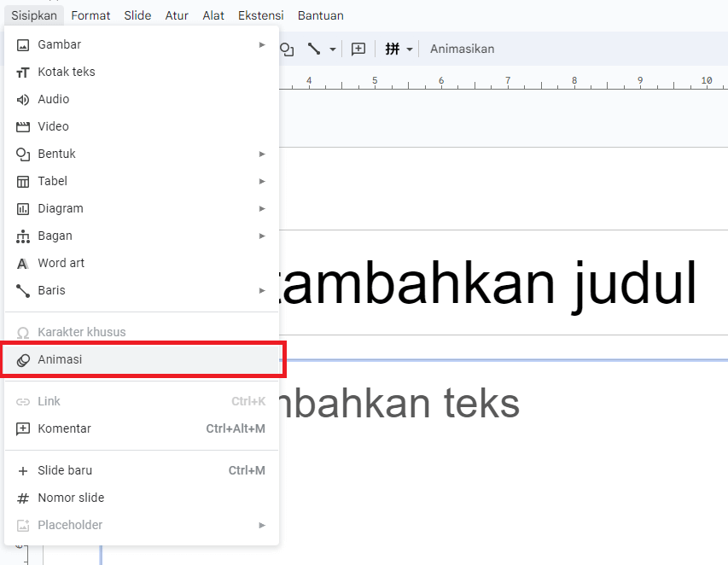Select the Bentuk (shape) tool in toolbar

click(x=287, y=49)
